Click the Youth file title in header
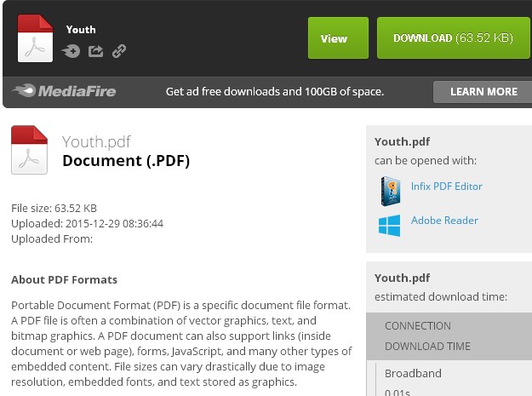The image size is (532, 396). [x=81, y=30]
